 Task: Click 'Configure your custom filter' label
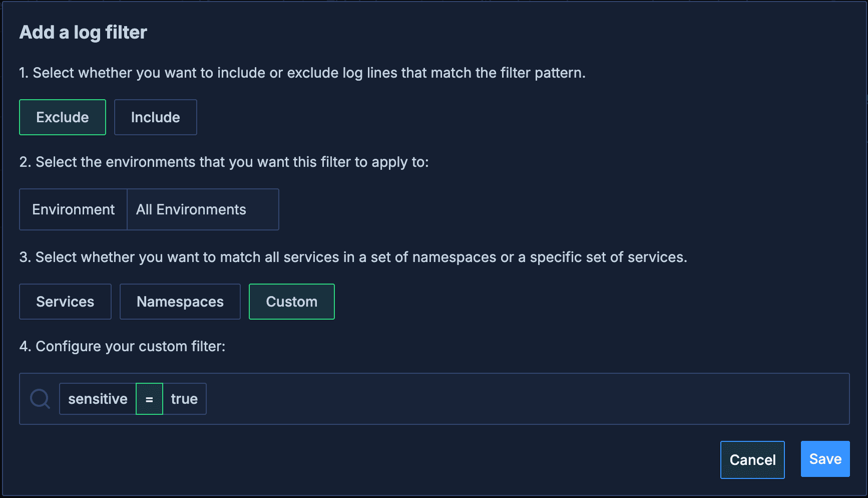(x=122, y=347)
